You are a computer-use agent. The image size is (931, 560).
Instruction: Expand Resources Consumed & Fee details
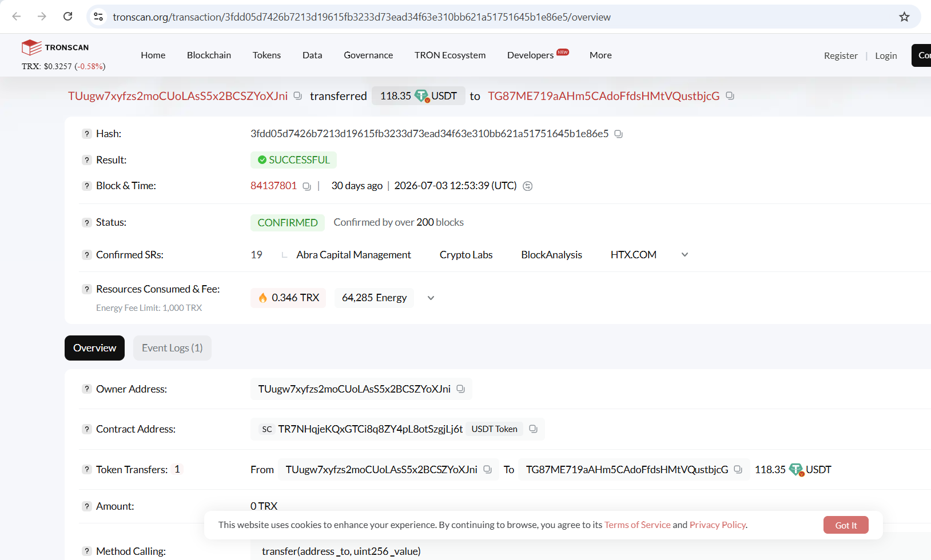(x=431, y=298)
